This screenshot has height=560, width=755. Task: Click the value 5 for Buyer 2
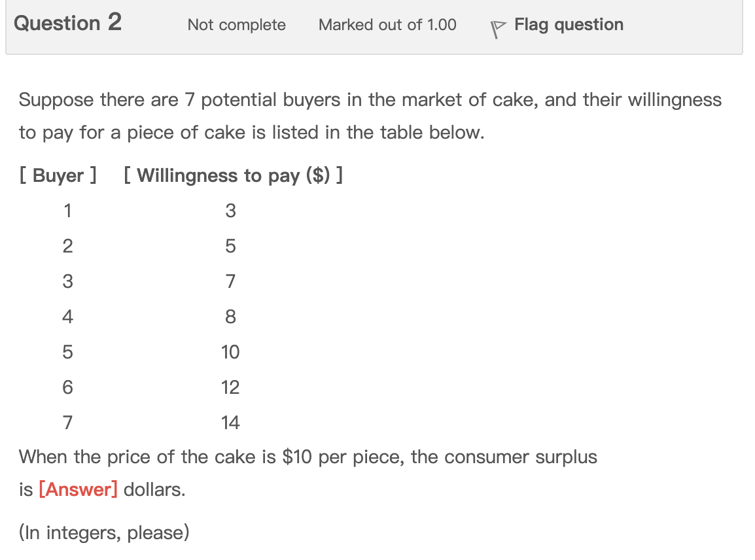(230, 246)
